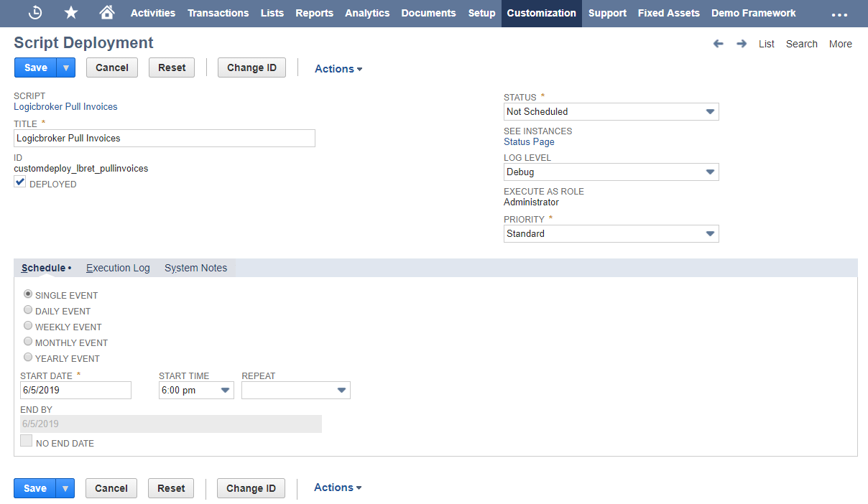Screen dimensions: 868x504
Task: Uncheck the Deployed checkbox
Action: (x=20, y=183)
